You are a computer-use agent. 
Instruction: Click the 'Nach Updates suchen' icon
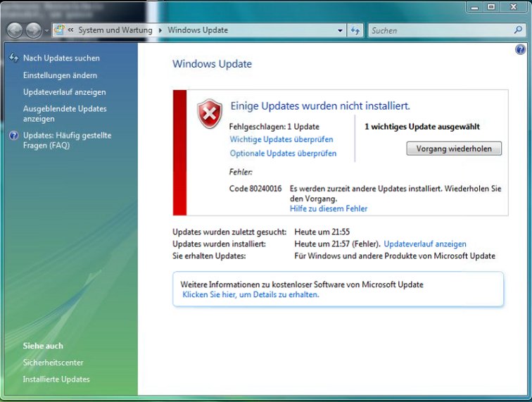pyautogui.click(x=13, y=58)
